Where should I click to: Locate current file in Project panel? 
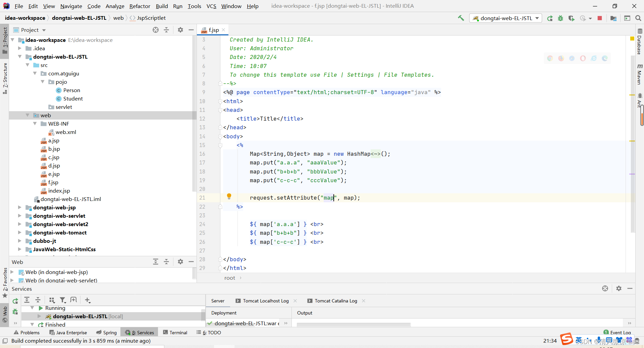coord(156,30)
